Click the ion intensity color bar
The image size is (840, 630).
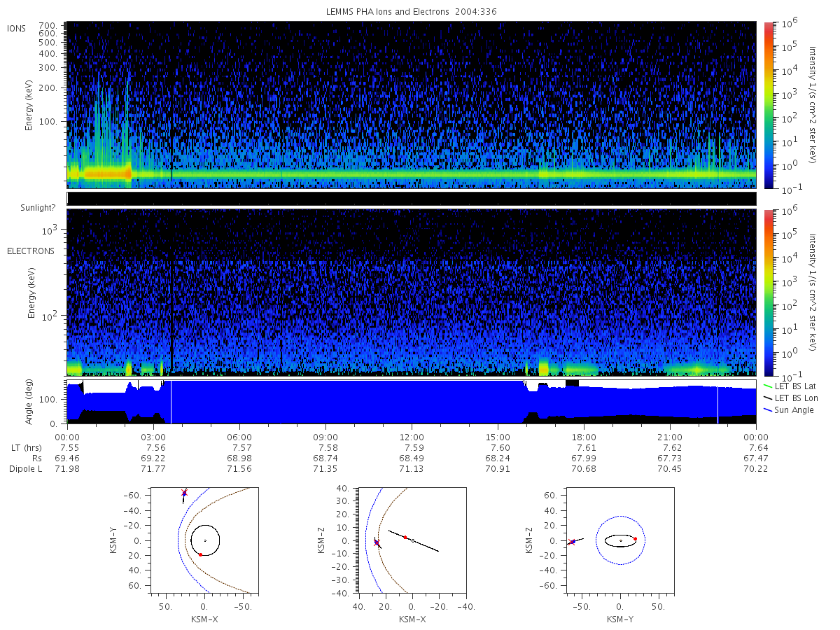pyautogui.click(x=769, y=105)
